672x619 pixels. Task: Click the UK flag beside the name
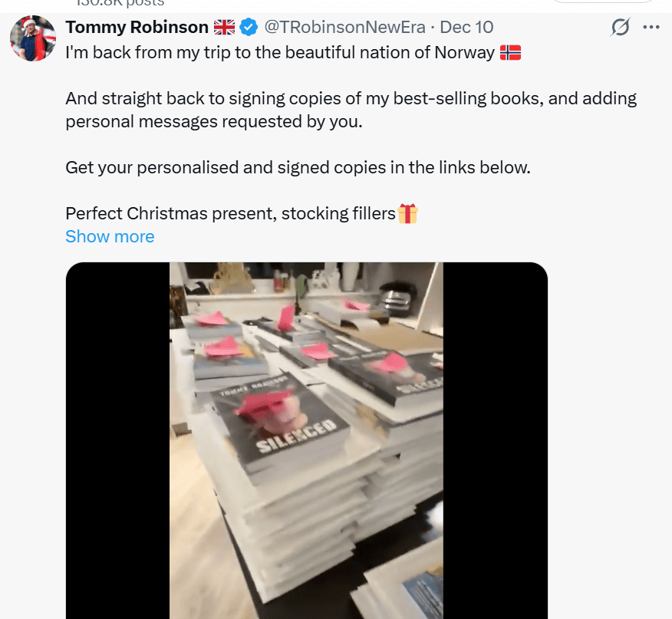pos(225,28)
